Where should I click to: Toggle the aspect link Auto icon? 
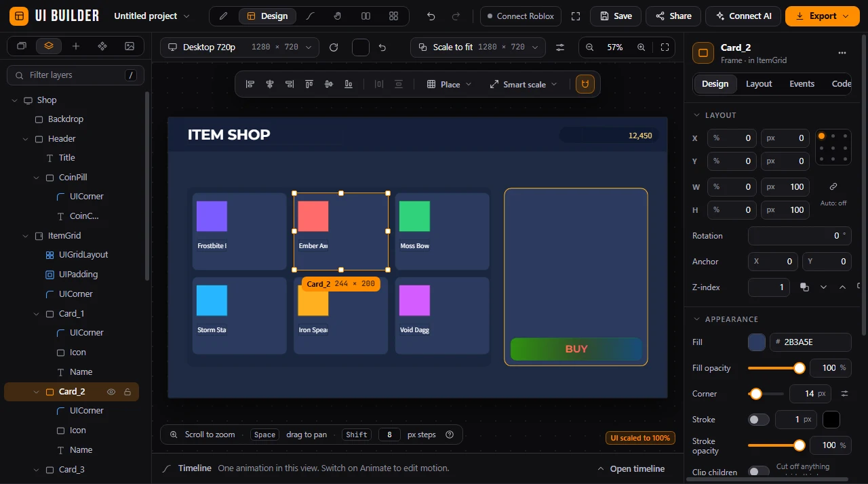click(x=833, y=186)
